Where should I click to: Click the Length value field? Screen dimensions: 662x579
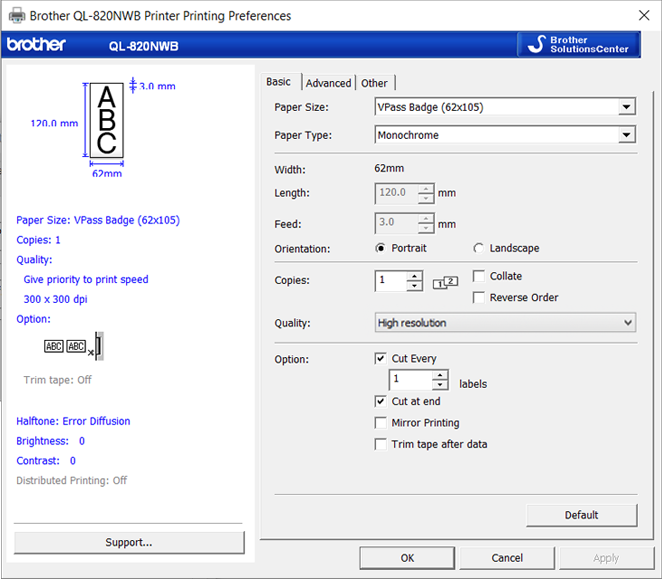coord(397,193)
